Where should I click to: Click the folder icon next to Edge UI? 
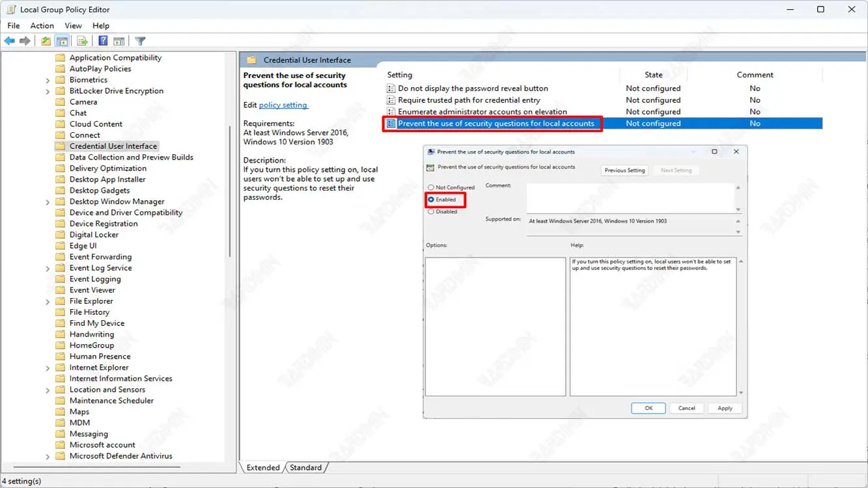[60, 246]
